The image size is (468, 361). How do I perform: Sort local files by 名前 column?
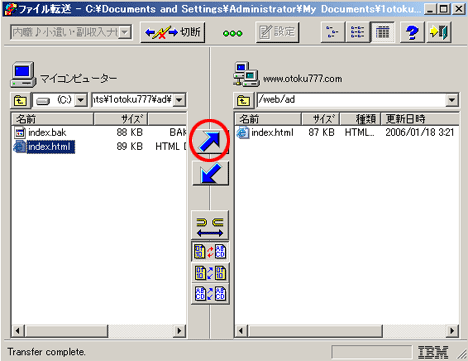coord(53,119)
